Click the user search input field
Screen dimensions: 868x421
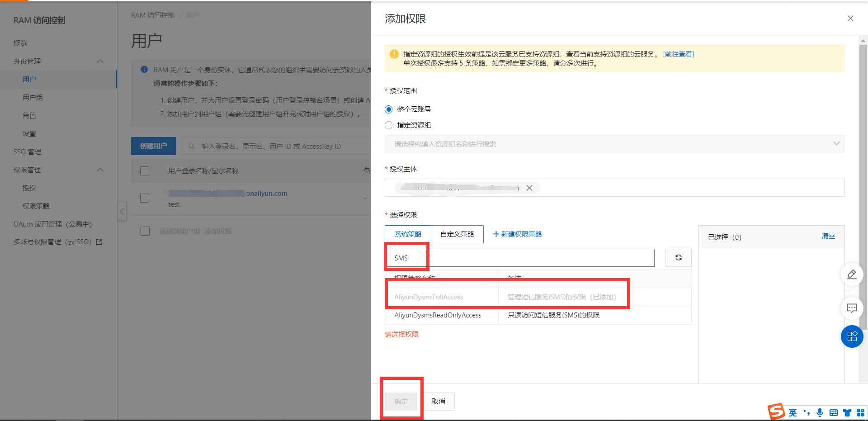tap(276, 146)
